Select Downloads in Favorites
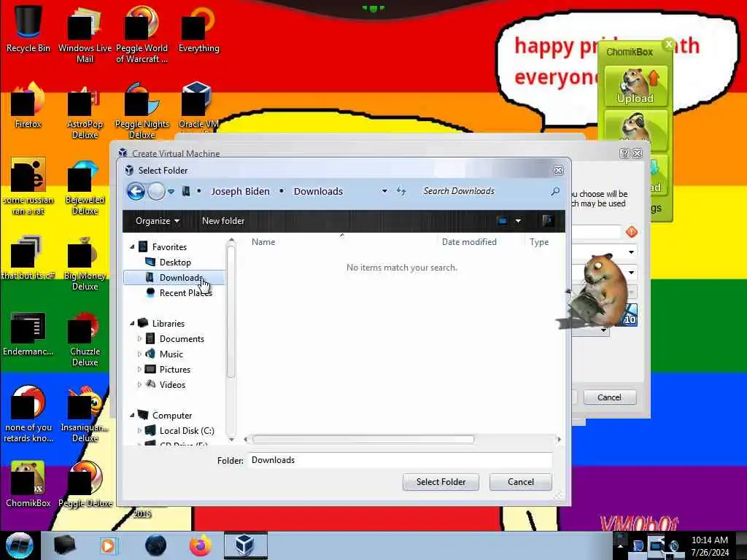This screenshot has height=560, width=747. tap(174, 278)
